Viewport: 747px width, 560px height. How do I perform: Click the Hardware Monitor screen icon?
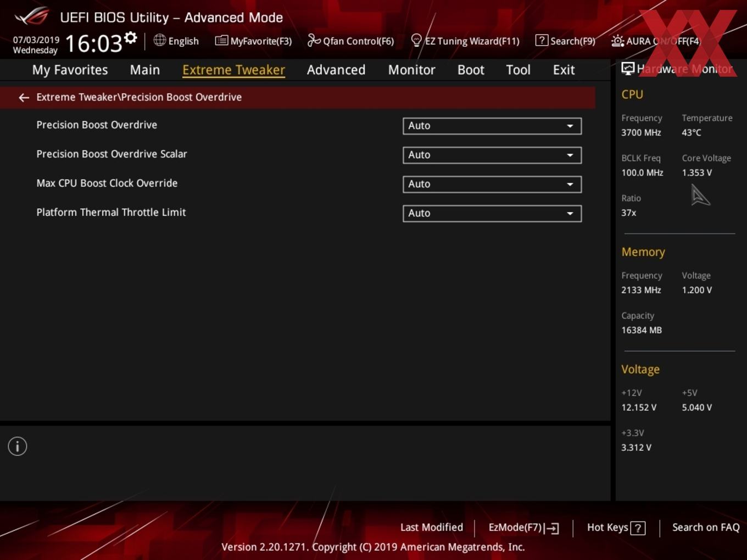(628, 69)
